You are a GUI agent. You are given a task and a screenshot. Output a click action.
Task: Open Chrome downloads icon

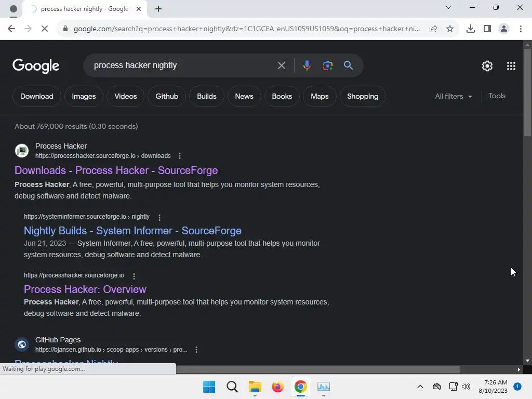pos(470,29)
